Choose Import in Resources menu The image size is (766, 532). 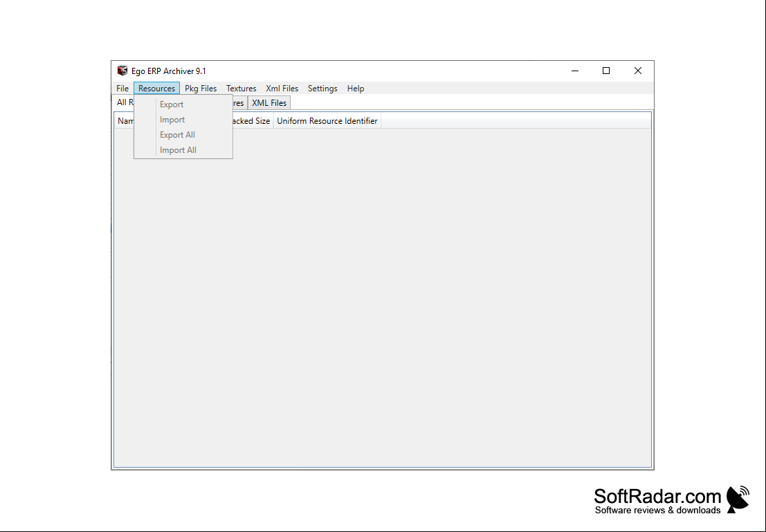pos(183,120)
